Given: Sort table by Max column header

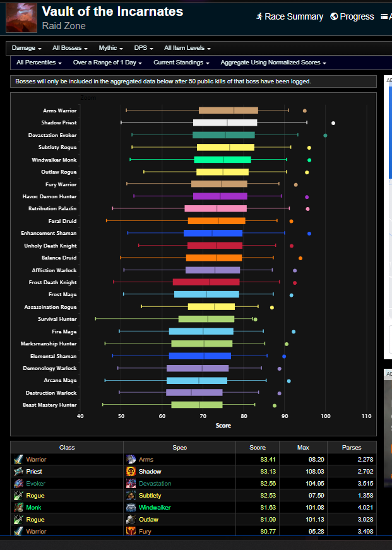Looking at the screenshot, I should point(303,448).
